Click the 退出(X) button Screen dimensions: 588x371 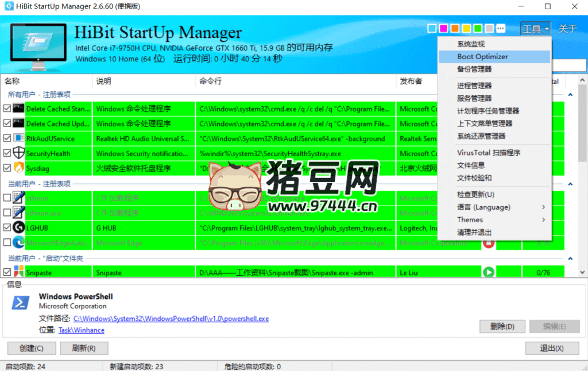[552, 348]
